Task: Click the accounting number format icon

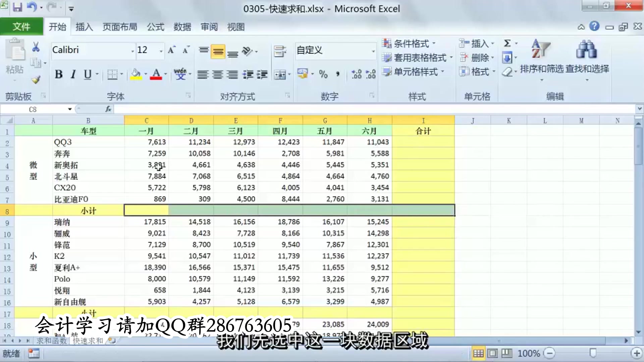Action: click(x=303, y=73)
